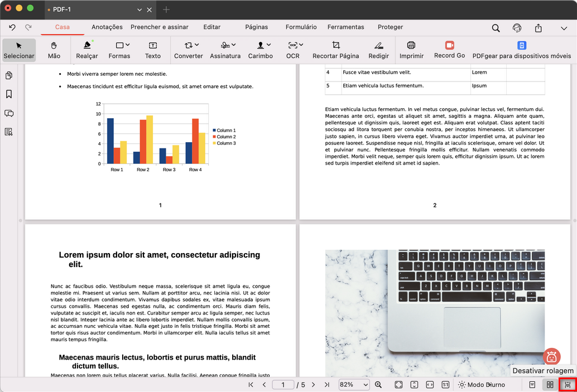Zoom in with the magnifier plus icon
The height and width of the screenshot is (392, 577).
pyautogui.click(x=378, y=385)
